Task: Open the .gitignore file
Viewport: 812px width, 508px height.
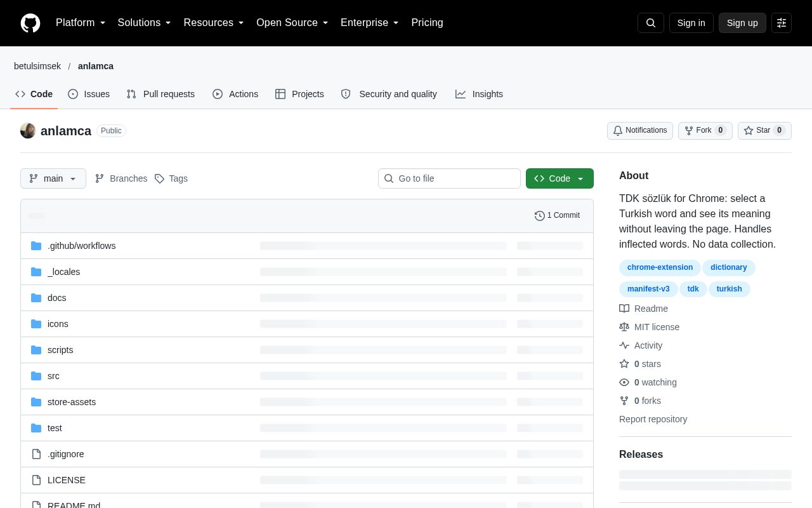Action: [x=65, y=454]
